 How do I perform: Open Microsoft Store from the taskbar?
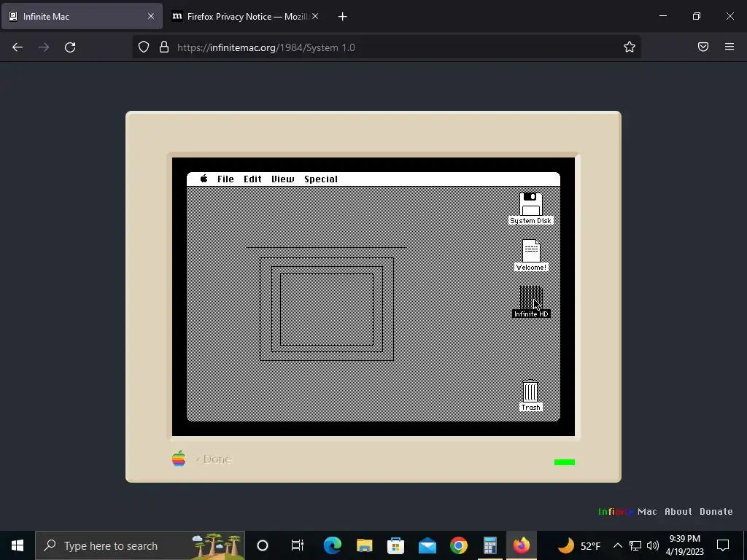point(396,545)
